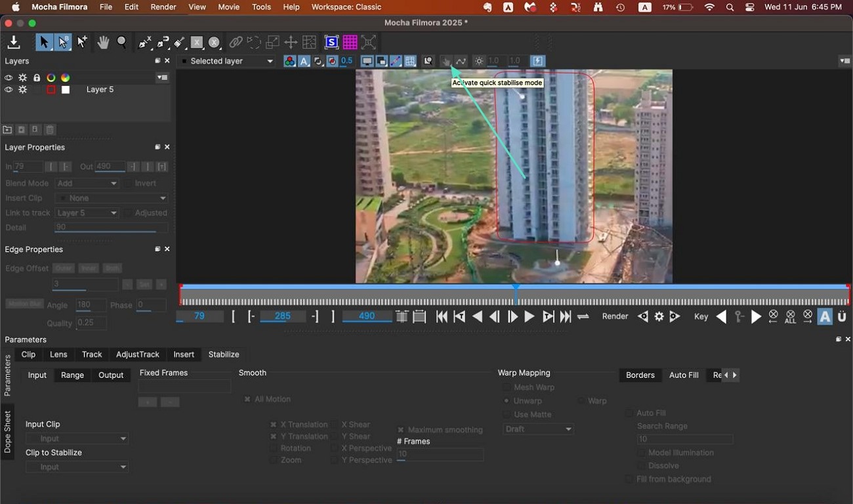This screenshot has height=504, width=853.
Task: Expand the viewer options menu at right edge
Action: point(844,61)
